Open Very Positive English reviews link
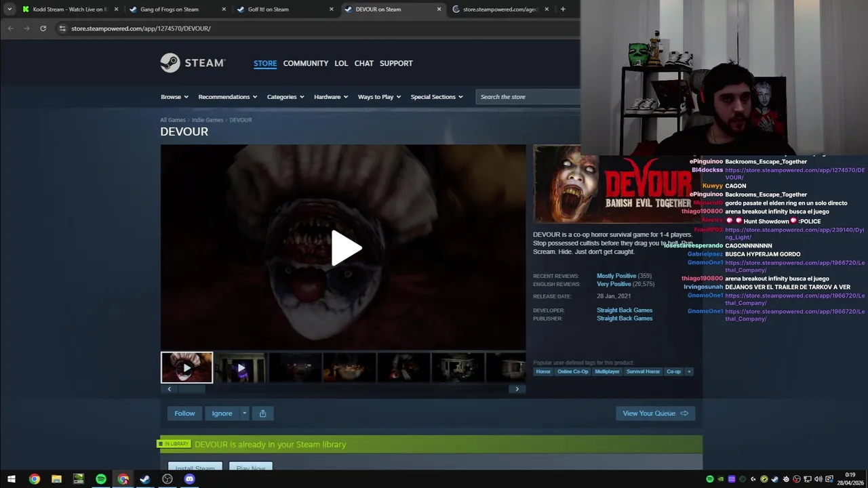The image size is (868, 488). (614, 284)
